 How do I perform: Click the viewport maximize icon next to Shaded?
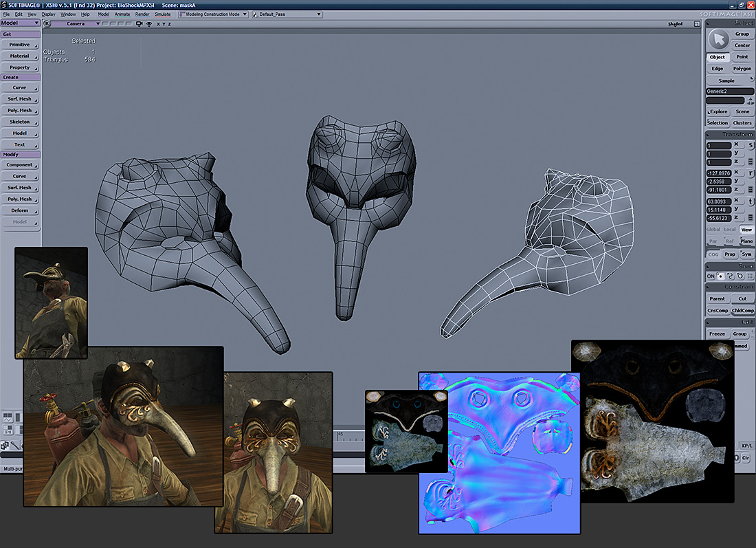(x=697, y=23)
